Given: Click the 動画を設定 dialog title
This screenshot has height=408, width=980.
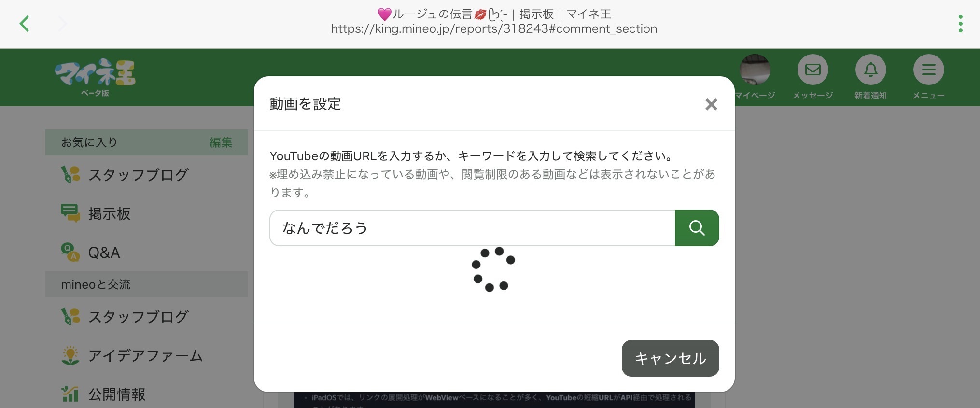Looking at the screenshot, I should (305, 104).
